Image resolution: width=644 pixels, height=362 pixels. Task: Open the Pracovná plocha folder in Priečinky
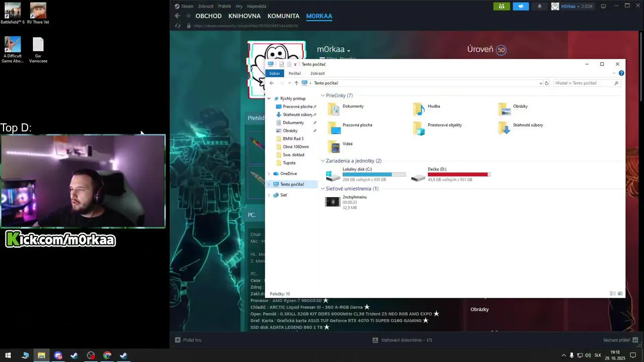tap(350, 127)
